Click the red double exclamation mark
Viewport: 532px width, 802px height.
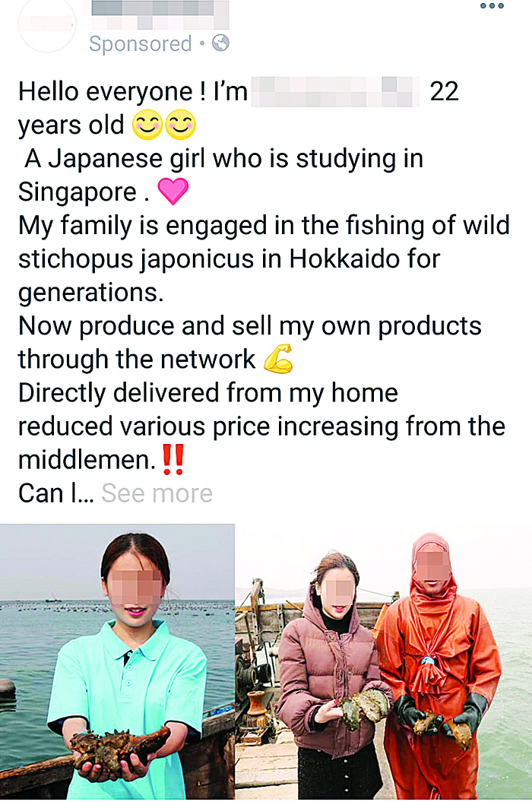pyautogui.click(x=173, y=459)
